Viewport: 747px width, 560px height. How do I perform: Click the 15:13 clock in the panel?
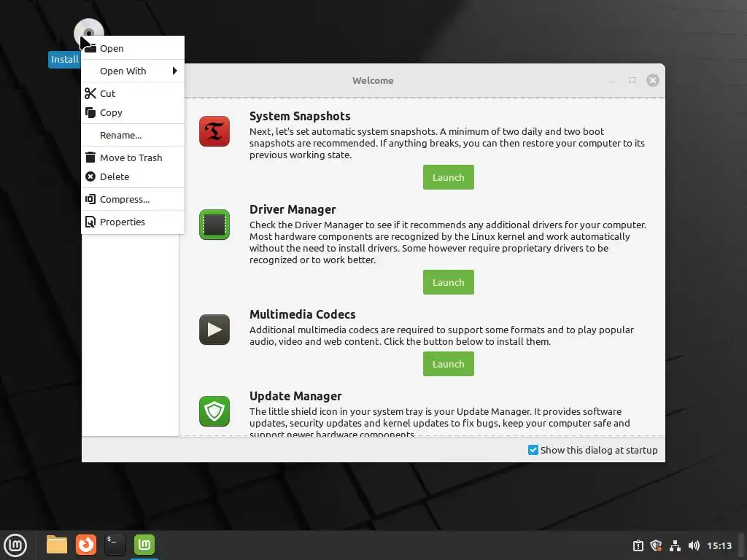tap(719, 545)
